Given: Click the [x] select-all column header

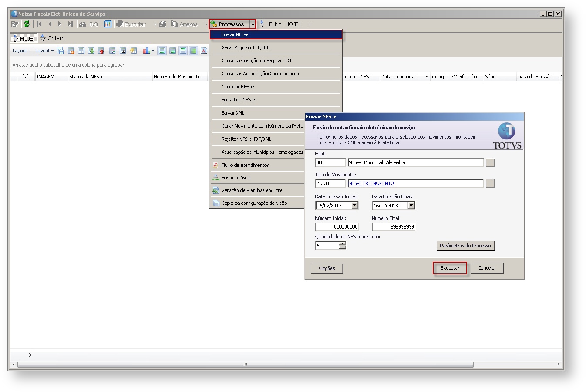Looking at the screenshot, I should [26, 77].
